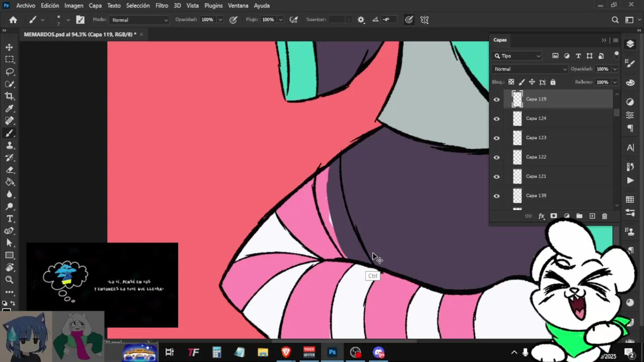Hide layer Capa 124

pos(497,119)
